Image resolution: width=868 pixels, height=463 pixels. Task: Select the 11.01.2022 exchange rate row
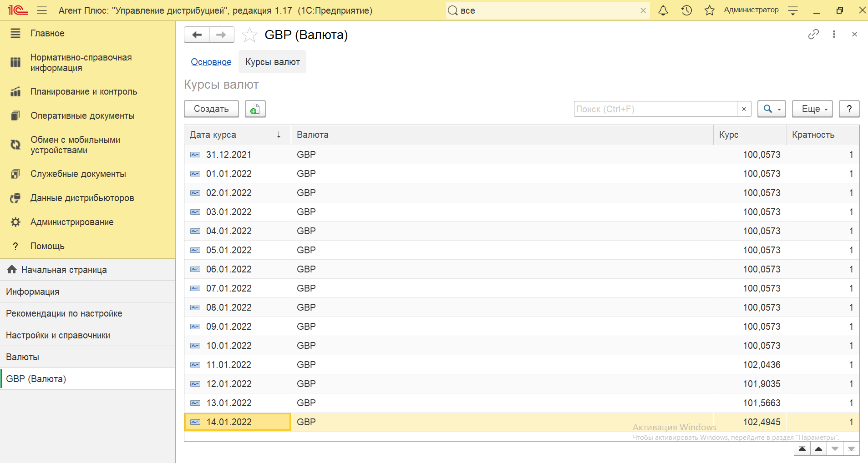coord(228,365)
